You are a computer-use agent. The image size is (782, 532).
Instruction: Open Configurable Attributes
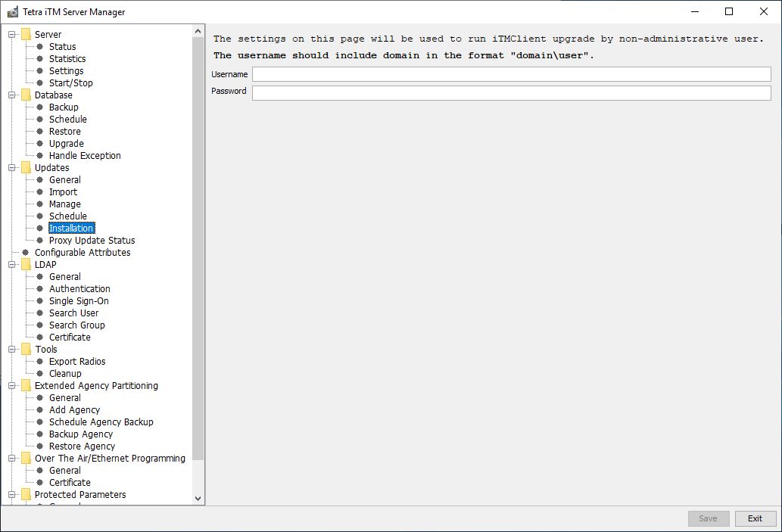pos(83,252)
